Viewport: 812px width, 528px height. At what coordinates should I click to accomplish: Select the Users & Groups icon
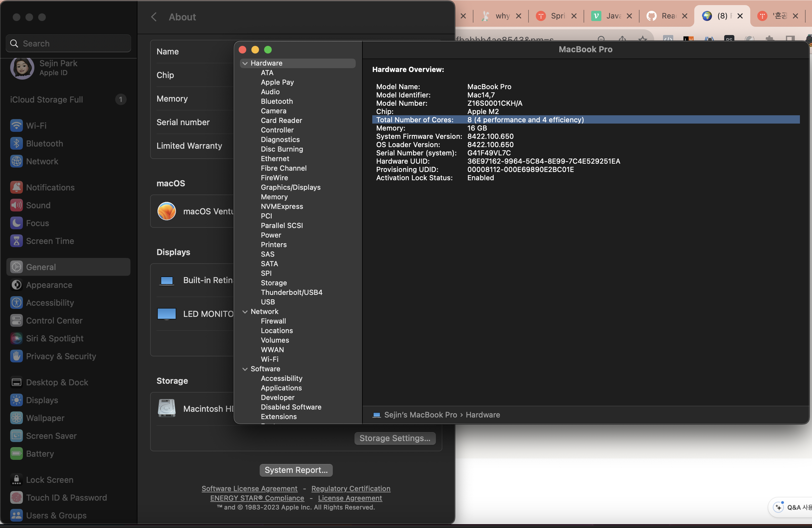click(x=16, y=515)
